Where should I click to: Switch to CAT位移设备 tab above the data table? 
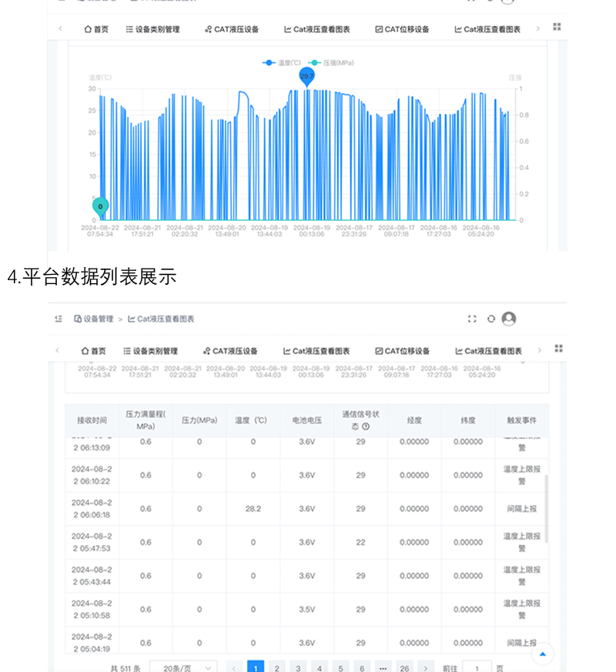pyautogui.click(x=402, y=351)
